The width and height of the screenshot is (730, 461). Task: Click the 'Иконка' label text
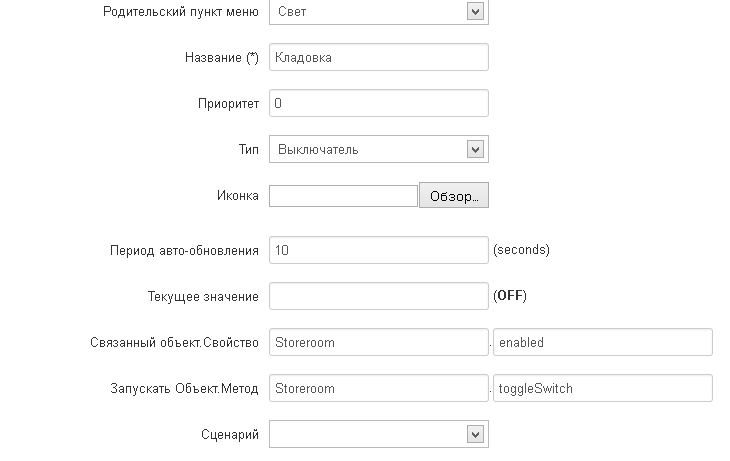[x=237, y=196]
